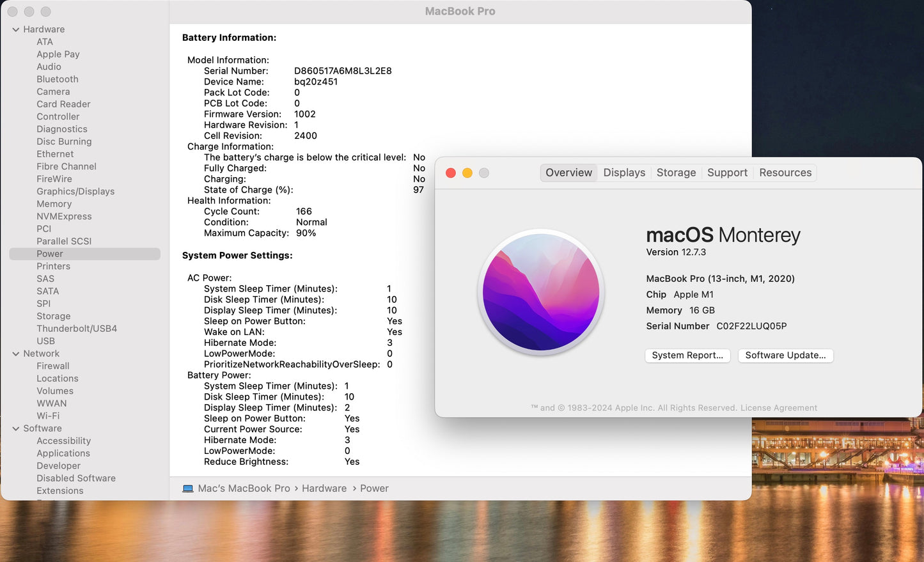Open Software Update

pyautogui.click(x=785, y=355)
